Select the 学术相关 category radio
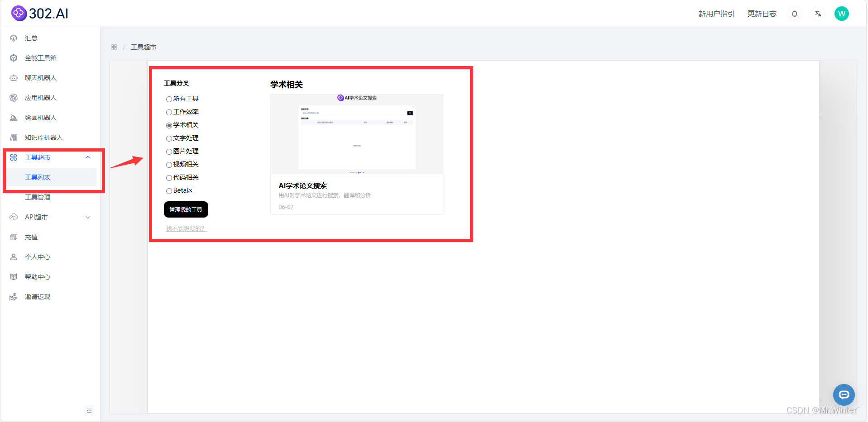This screenshot has height=422, width=868. pyautogui.click(x=169, y=125)
